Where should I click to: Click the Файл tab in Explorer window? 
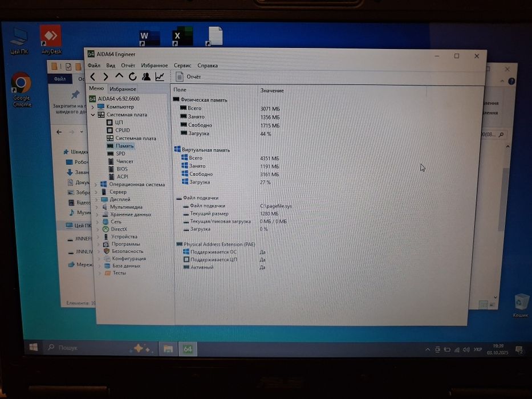pos(60,79)
